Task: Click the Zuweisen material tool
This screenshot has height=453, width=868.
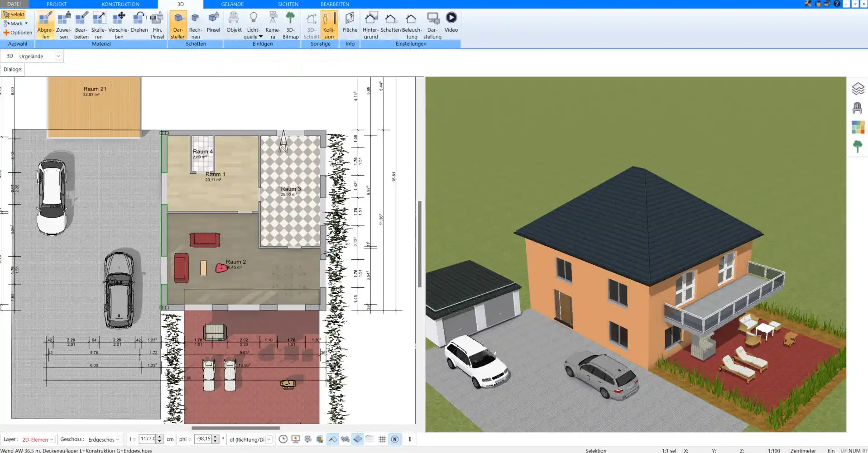Action: (63, 25)
